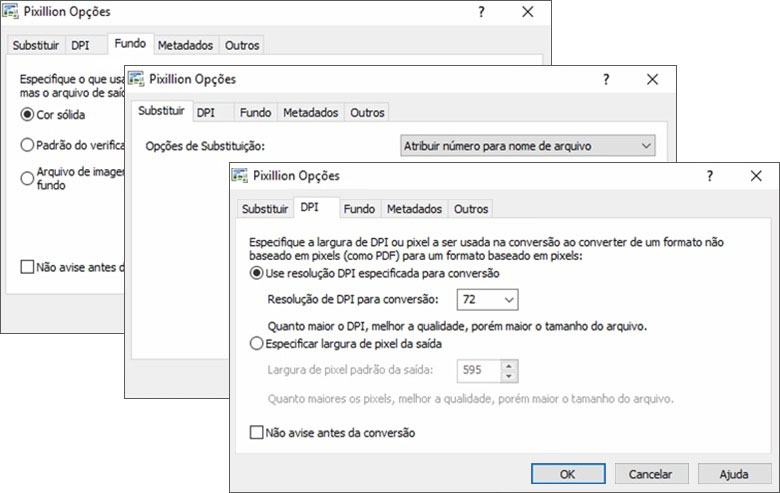This screenshot has height=493, width=780.
Task: Click 'Largura de pixel padrão da saída:' label
Action: coord(350,370)
